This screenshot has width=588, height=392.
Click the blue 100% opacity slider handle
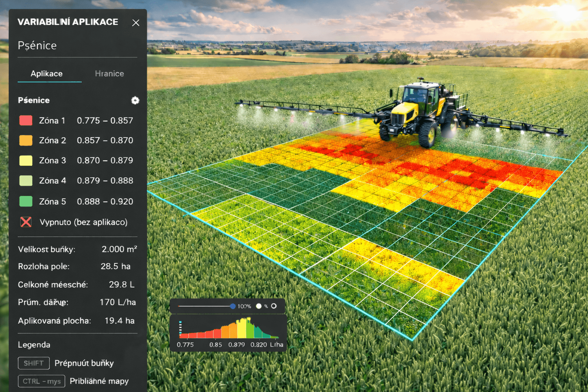232,306
